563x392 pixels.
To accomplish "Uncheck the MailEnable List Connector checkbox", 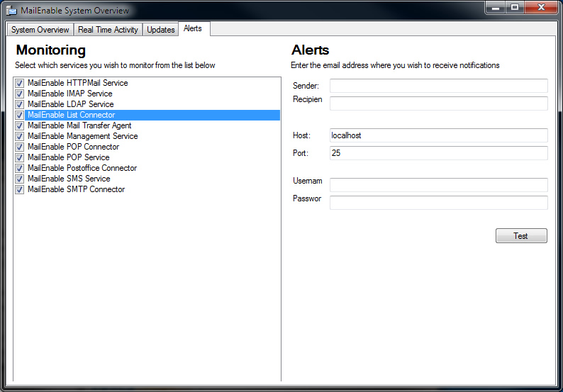I will (19, 115).
